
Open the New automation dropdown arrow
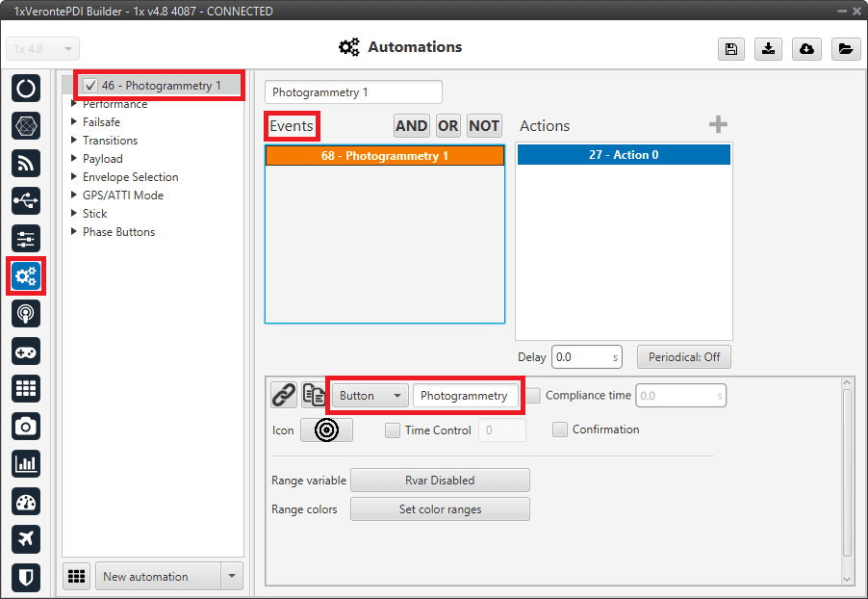coord(231,576)
